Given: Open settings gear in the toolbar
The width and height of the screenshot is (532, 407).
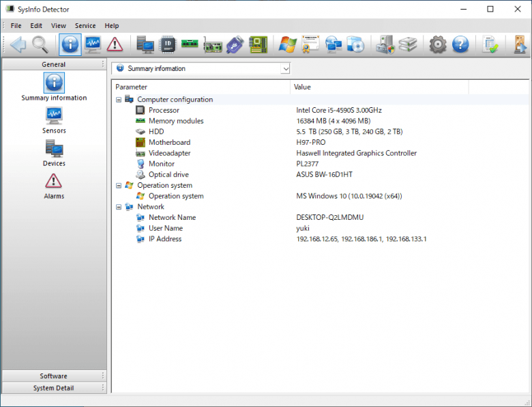Looking at the screenshot, I should coord(438,44).
